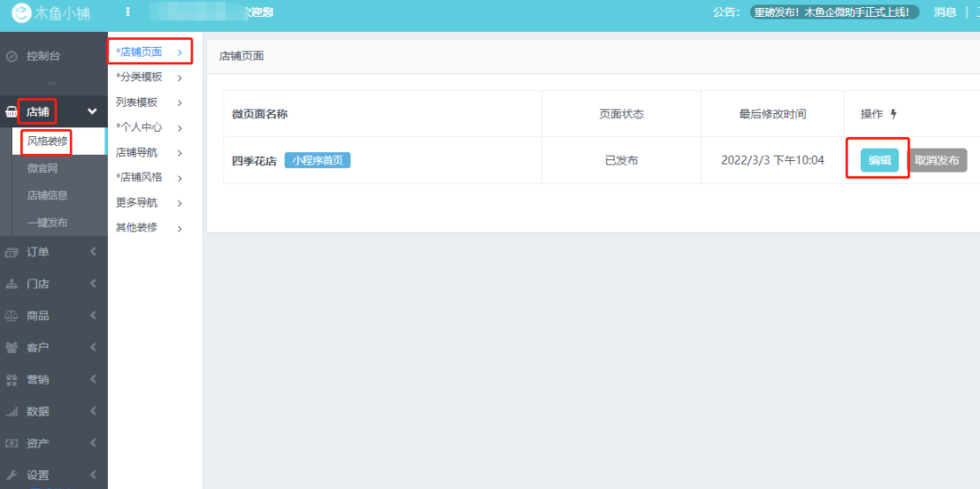Click the 已发布 status cell

pos(621,161)
